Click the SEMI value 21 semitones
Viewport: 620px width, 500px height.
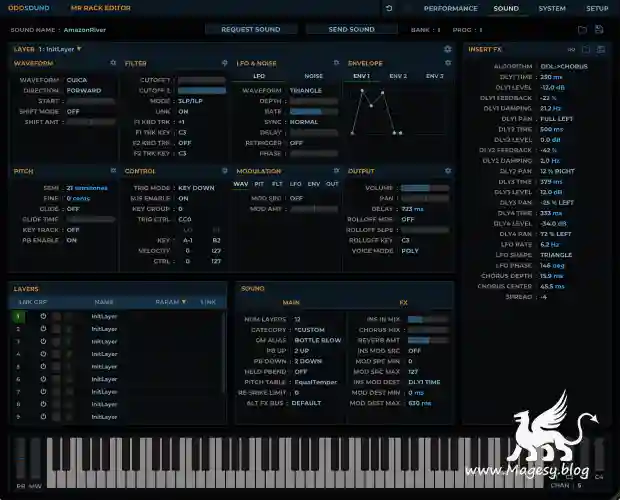pos(87,188)
